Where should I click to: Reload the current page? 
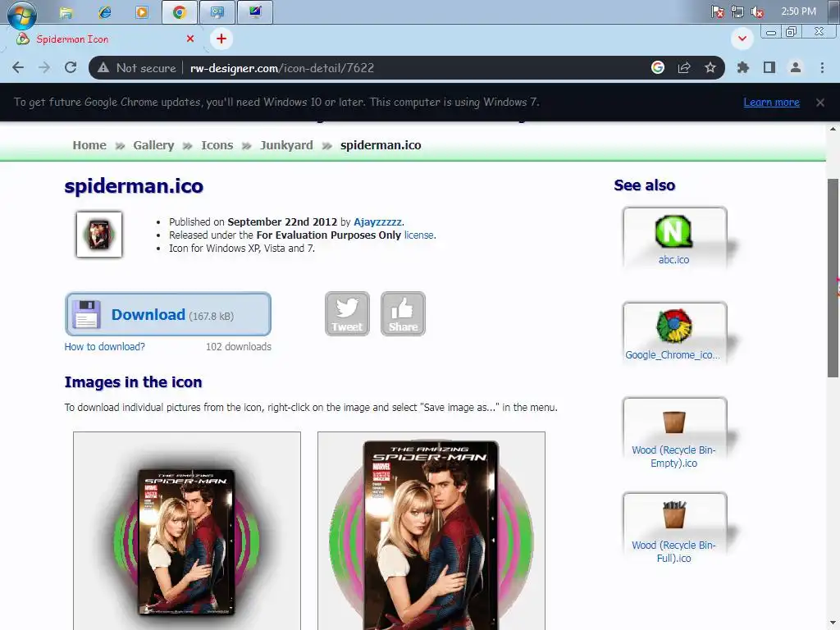point(71,67)
